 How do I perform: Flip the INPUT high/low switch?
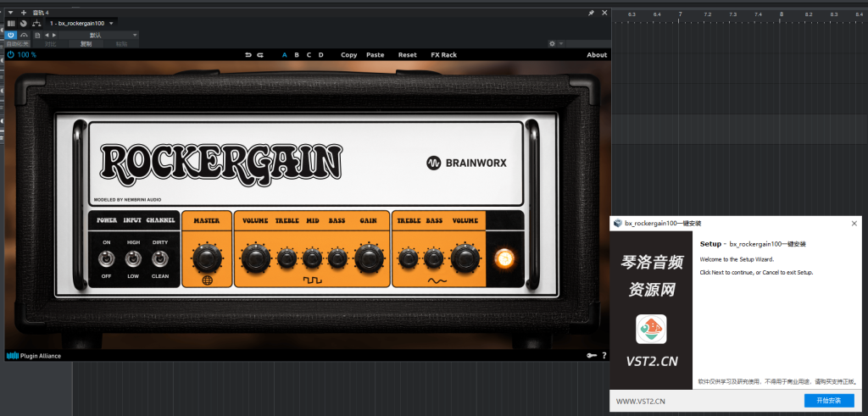click(133, 258)
